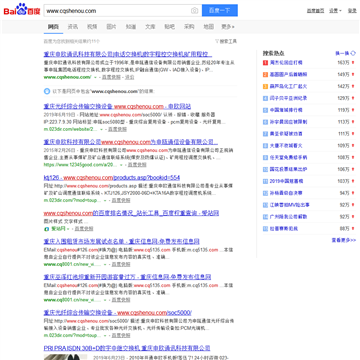Open the www.cqshenou.com的百度排名情况 result

pos(131,213)
